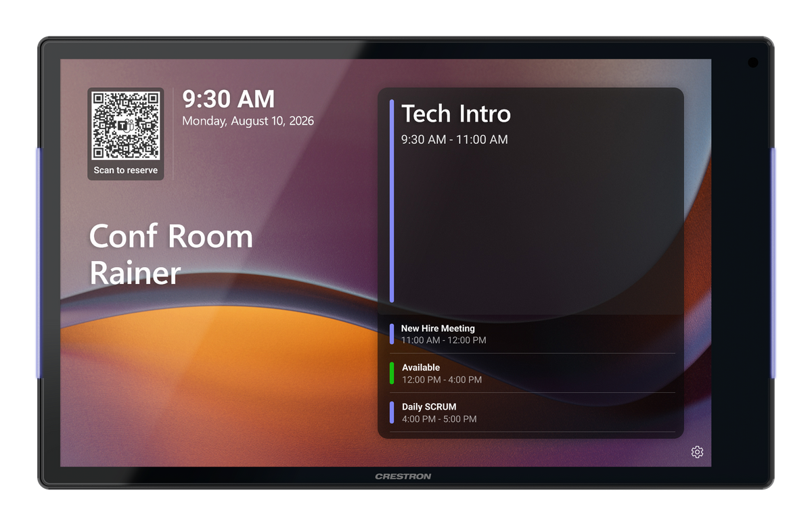Click the date Monday, August 10, 2026
812x526 pixels.
click(248, 122)
